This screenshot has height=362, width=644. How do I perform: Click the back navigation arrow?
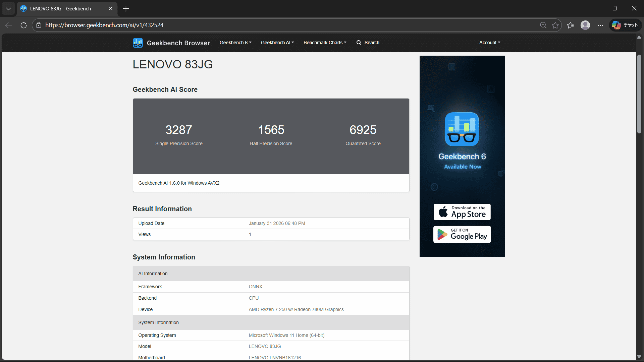(8, 25)
